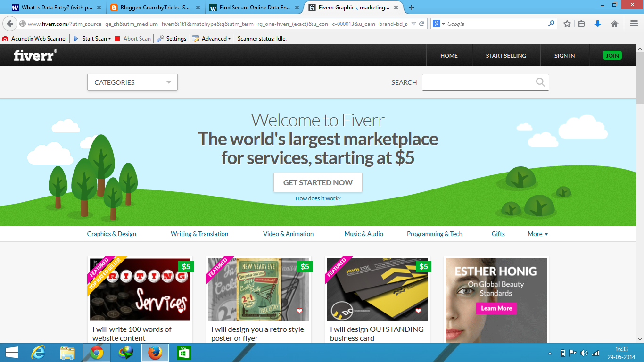Open the CATEGORIES dropdown
This screenshot has width=644, height=362.
(132, 82)
